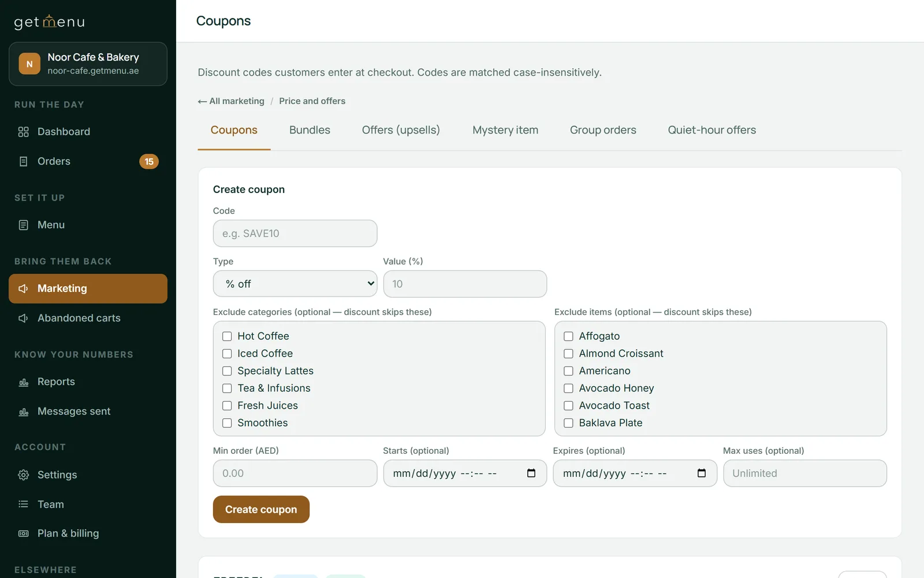Select the Quiet-hour offers tab
The height and width of the screenshot is (578, 924).
[712, 130]
